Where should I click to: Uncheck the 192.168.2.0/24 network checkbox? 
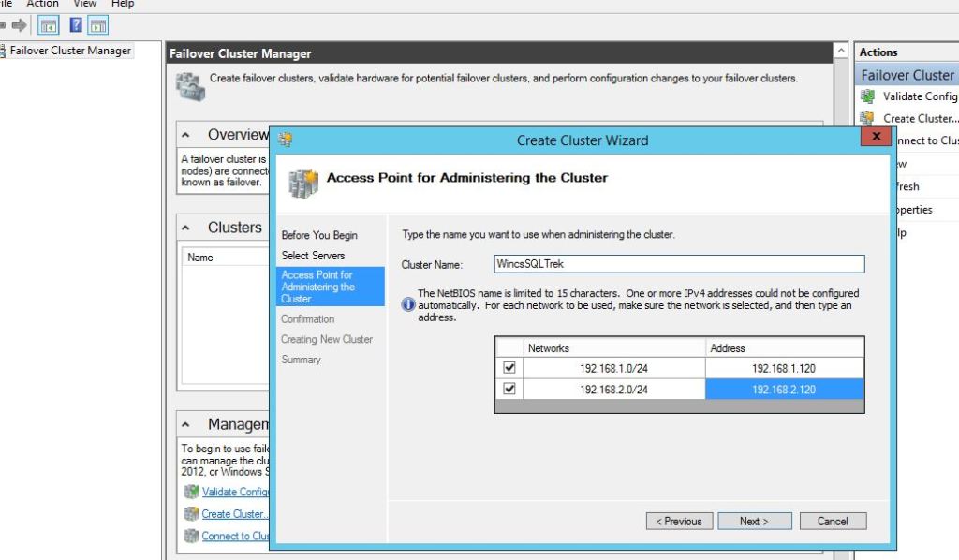(x=509, y=389)
